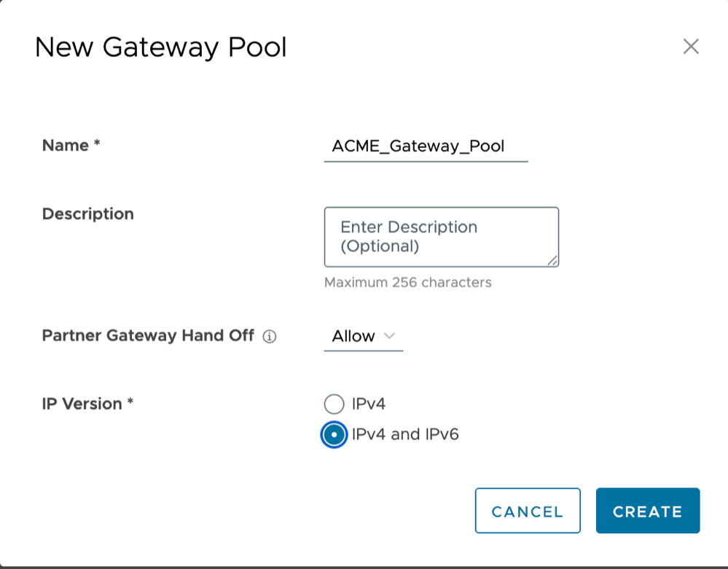Click the Partner Gateway Hand Off label
This screenshot has height=569, width=728.
coord(148,336)
